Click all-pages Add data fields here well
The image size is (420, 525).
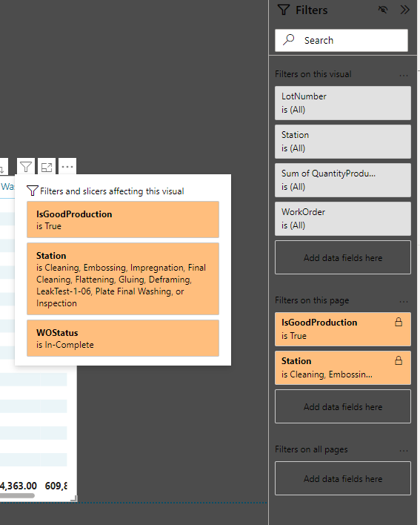click(x=343, y=478)
